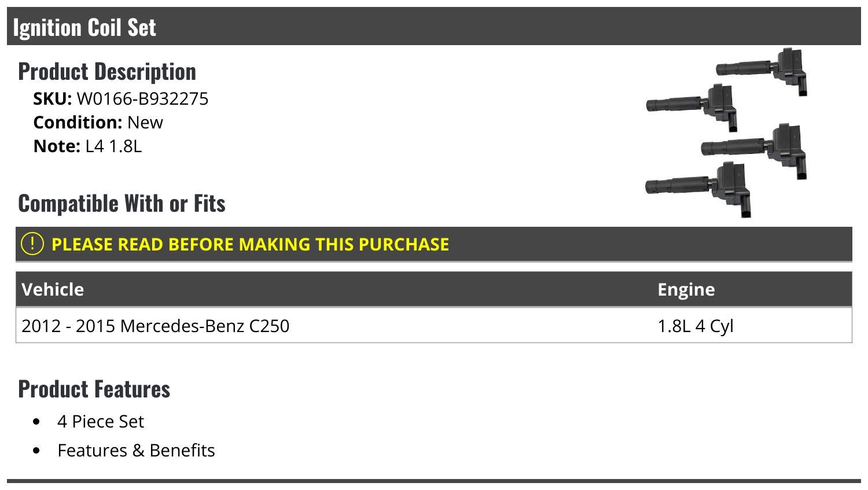This screenshot has width=868, height=490.
Task: Click the Product Description heading
Action: tap(107, 71)
